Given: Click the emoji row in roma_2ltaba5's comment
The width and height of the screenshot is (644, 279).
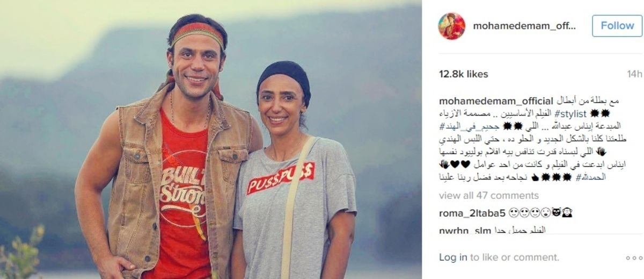Looking at the screenshot, I should tap(539, 213).
